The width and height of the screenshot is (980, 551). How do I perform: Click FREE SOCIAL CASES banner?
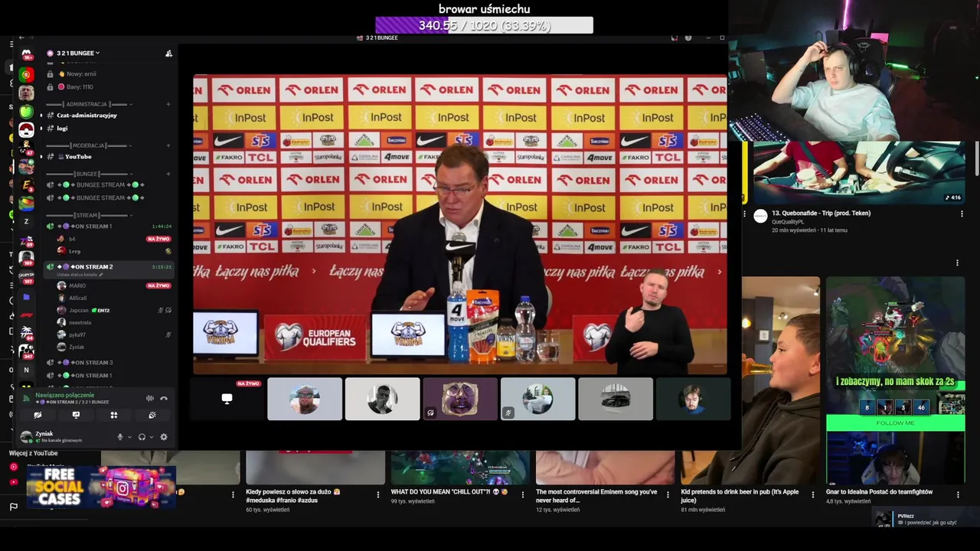click(x=101, y=487)
